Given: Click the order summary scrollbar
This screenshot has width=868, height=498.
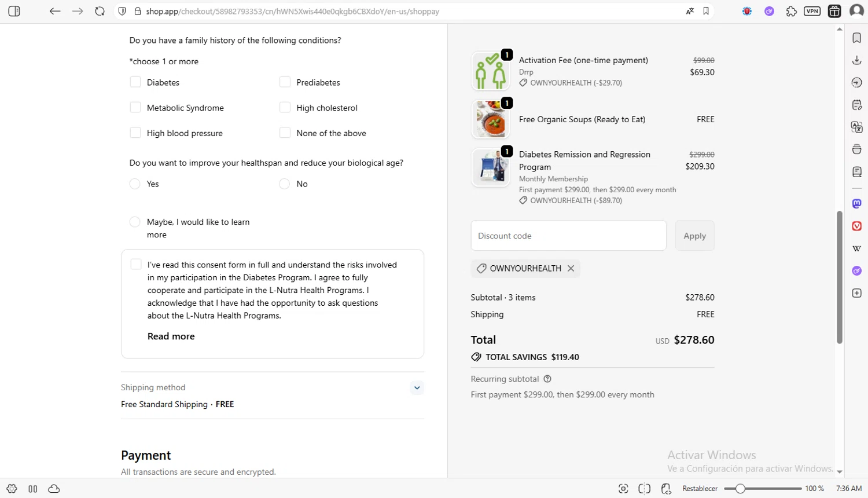Looking at the screenshot, I should tap(840, 277).
